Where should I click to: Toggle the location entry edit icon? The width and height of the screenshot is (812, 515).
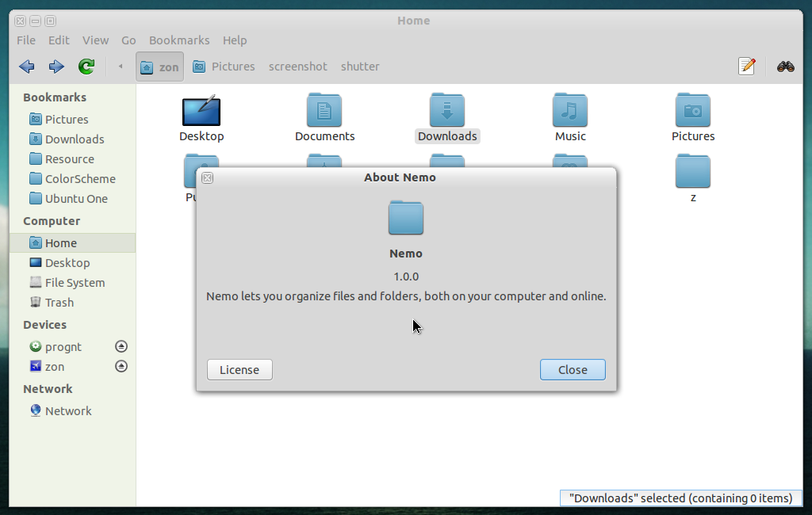[x=746, y=67]
